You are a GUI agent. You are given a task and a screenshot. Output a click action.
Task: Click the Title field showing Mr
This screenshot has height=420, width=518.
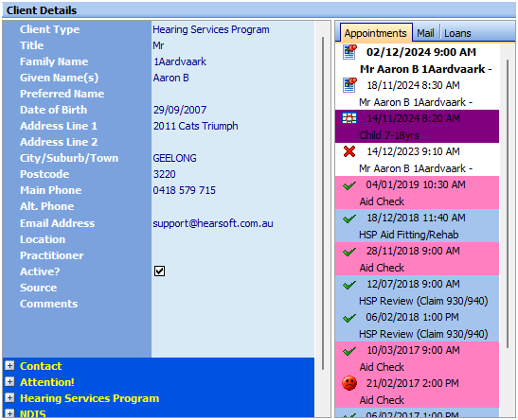(158, 45)
